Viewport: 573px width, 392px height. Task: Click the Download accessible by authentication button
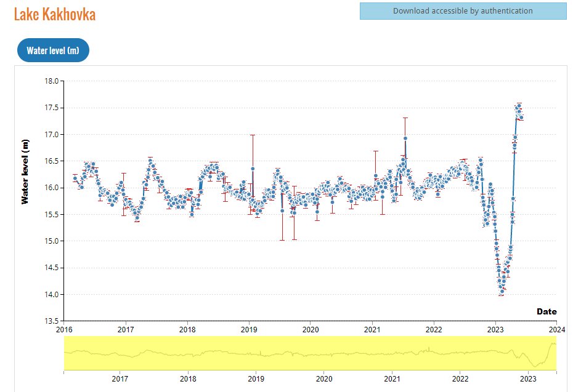(x=463, y=10)
